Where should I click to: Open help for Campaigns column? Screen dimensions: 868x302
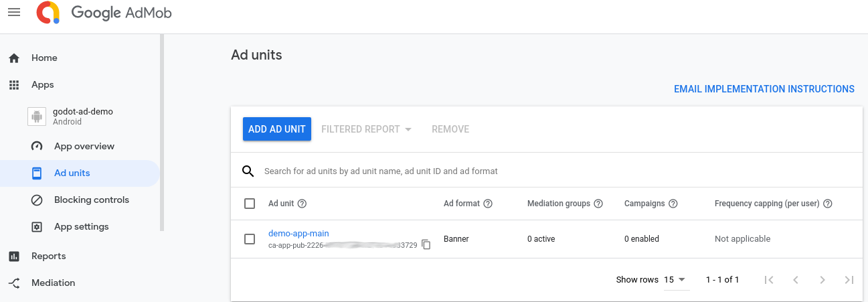click(673, 204)
